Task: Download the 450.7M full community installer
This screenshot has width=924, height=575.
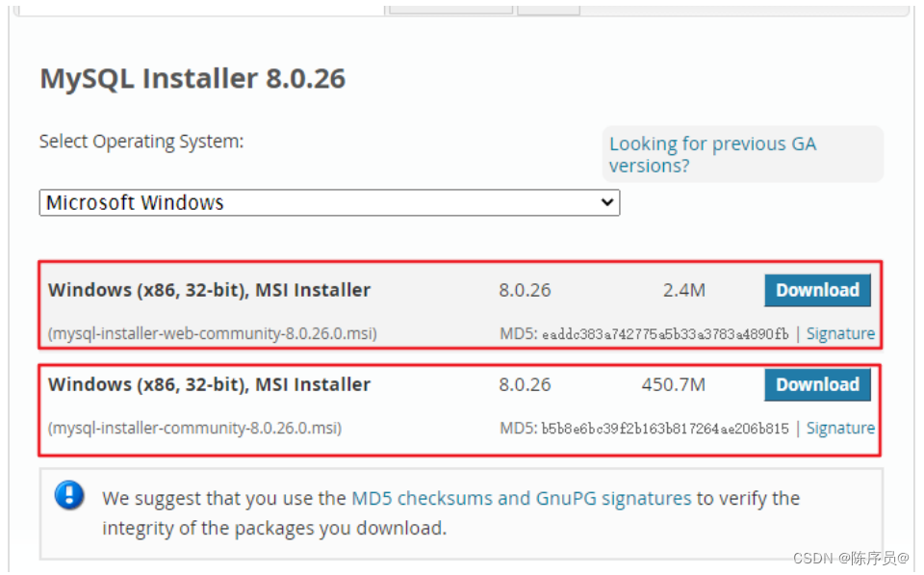Action: 816,384
